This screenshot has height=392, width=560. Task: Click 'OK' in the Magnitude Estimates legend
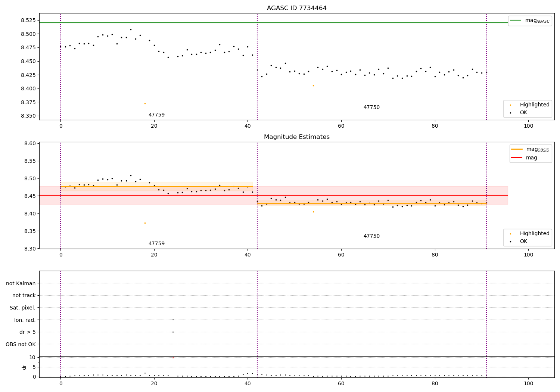point(523,241)
